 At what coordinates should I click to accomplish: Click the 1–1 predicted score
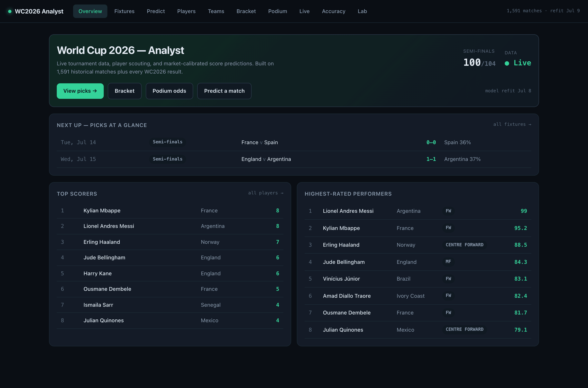pyautogui.click(x=431, y=159)
